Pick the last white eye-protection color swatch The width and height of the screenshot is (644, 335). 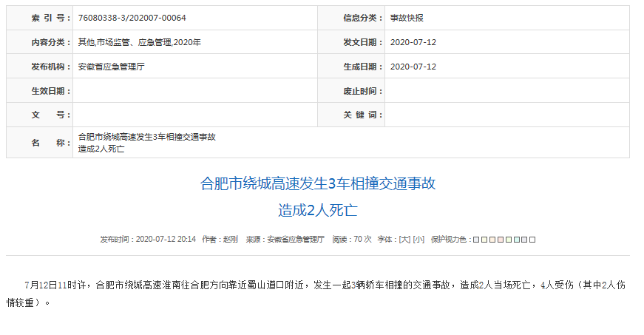[532, 240]
